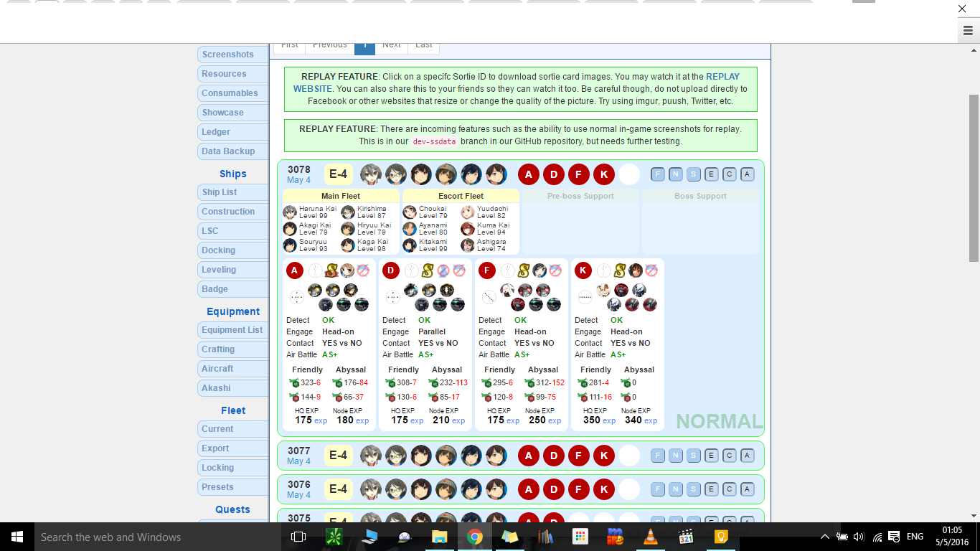Image resolution: width=980 pixels, height=551 pixels.
Task: Open Leveling page in the sidebar
Action: pyautogui.click(x=233, y=270)
